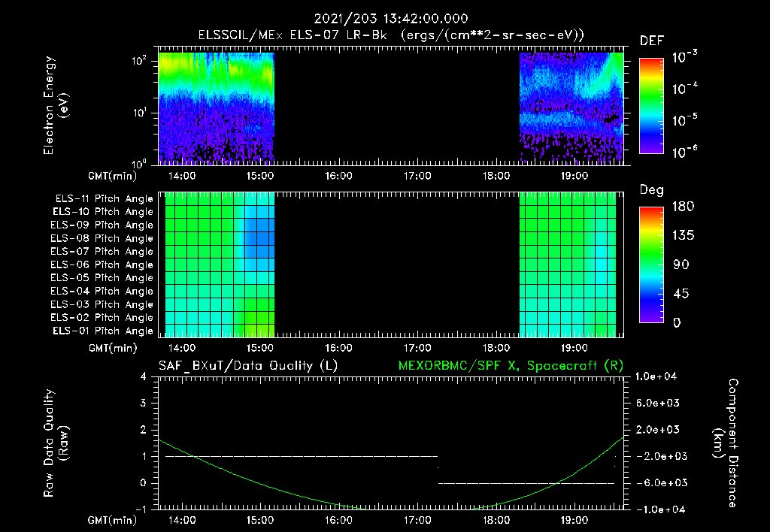Click the GMT(min) label under the spectrogram
This screenshot has height=532, width=770.
point(113,176)
